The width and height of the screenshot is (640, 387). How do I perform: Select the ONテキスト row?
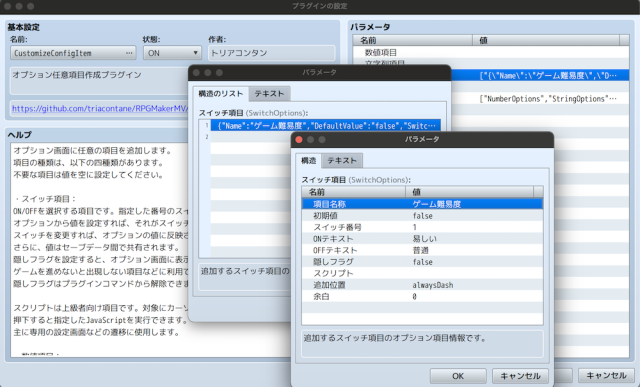coord(422,238)
